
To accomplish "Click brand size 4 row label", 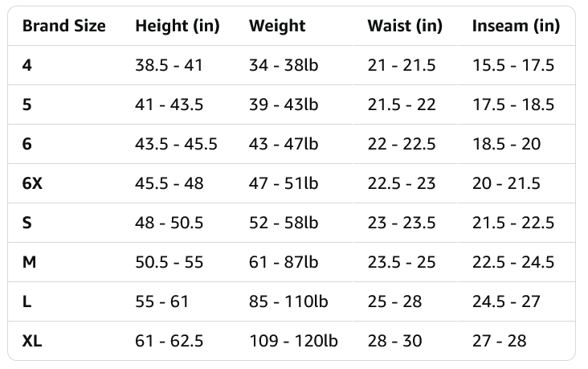I will (x=27, y=65).
